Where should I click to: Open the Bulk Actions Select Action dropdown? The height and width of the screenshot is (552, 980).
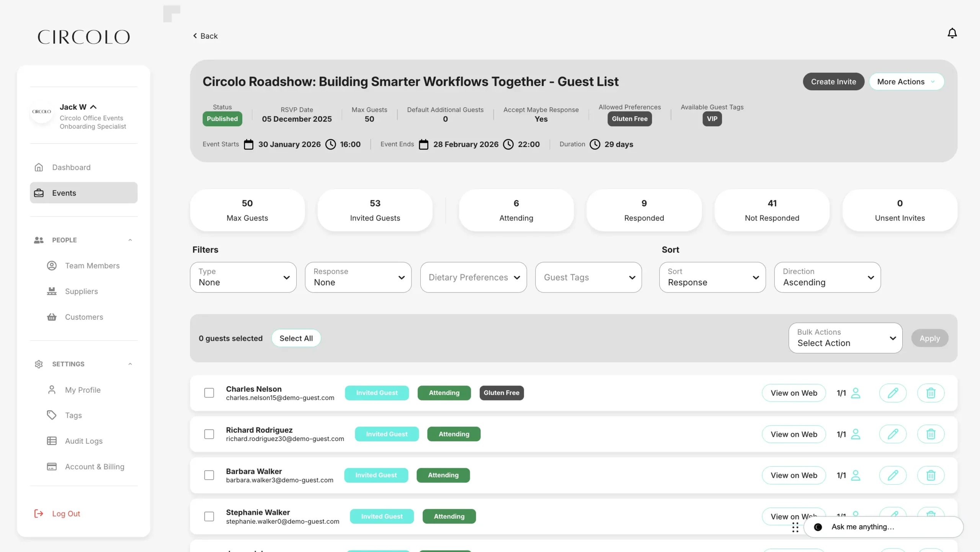845,338
